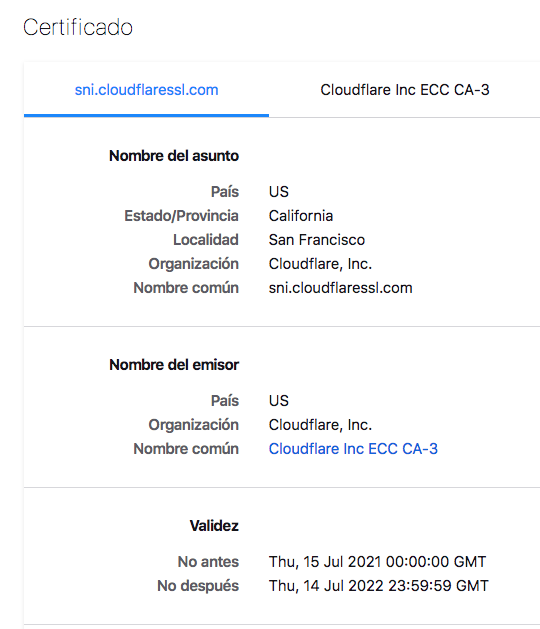Select the issuer País value US
The width and height of the screenshot is (540, 629).
click(279, 401)
